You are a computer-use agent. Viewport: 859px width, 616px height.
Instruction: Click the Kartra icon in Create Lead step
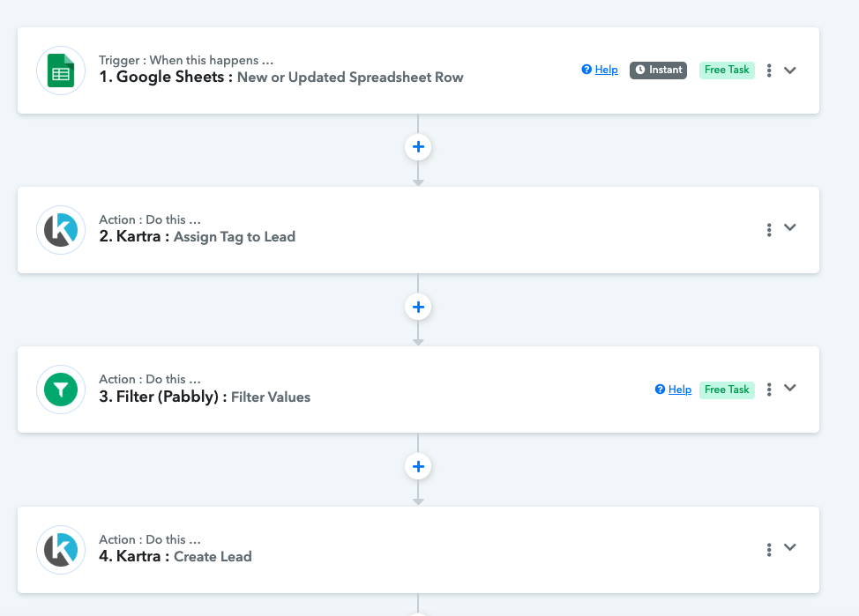pyautogui.click(x=61, y=550)
